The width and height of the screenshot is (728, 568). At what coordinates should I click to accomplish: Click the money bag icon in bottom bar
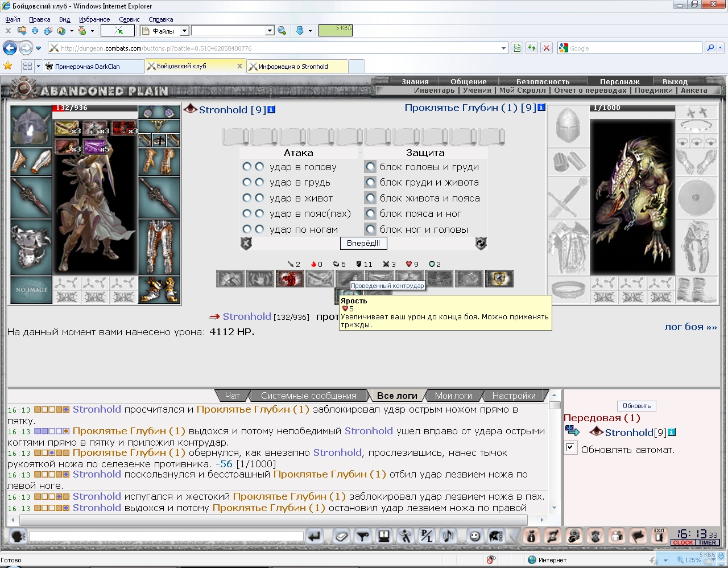(532, 536)
